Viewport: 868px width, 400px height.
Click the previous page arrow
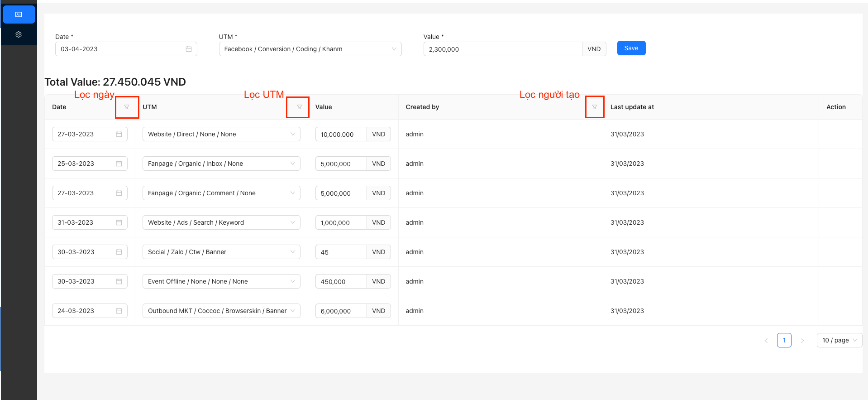coord(766,341)
